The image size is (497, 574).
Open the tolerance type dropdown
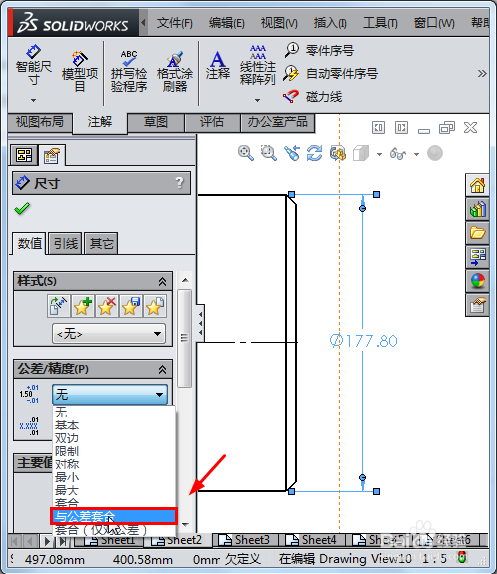click(x=110, y=395)
